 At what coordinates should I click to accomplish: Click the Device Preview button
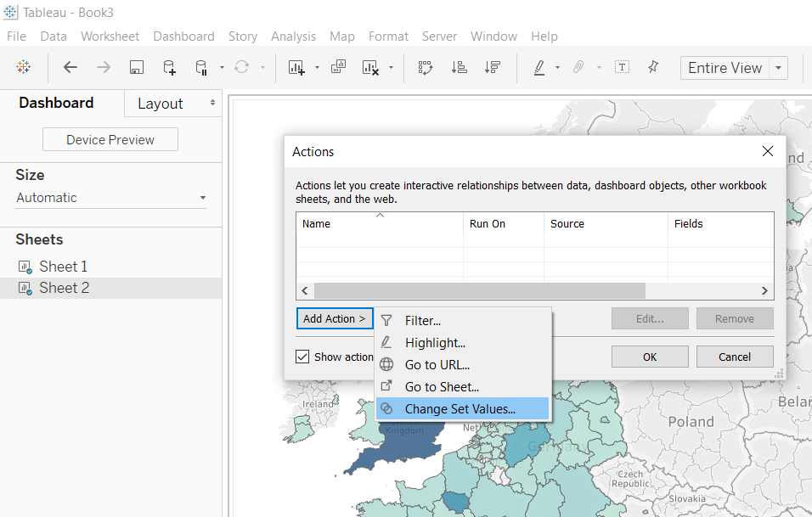click(110, 140)
